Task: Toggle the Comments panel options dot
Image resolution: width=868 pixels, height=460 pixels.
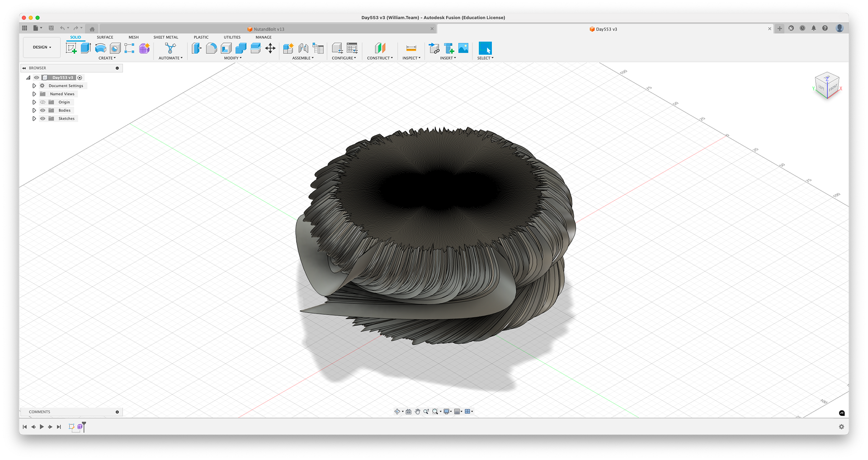Action: tap(117, 412)
